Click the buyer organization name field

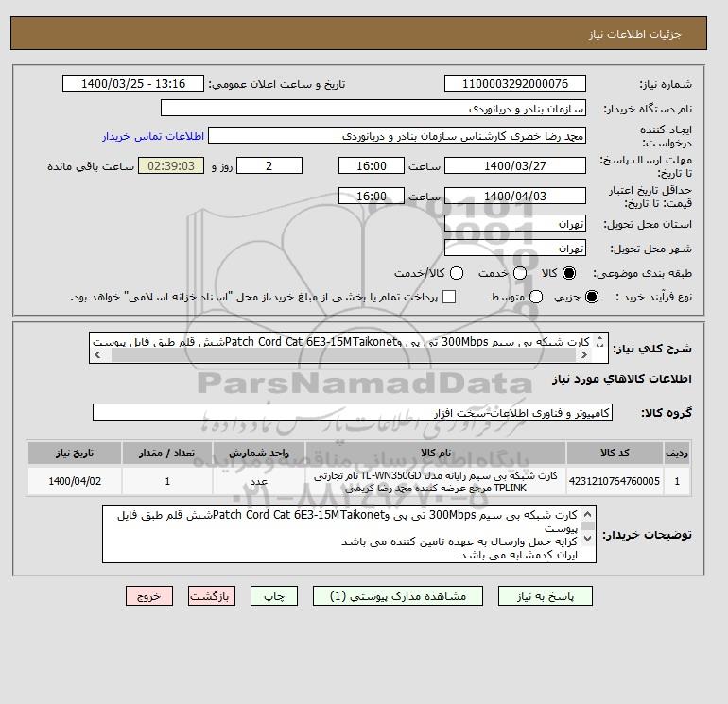point(373,108)
